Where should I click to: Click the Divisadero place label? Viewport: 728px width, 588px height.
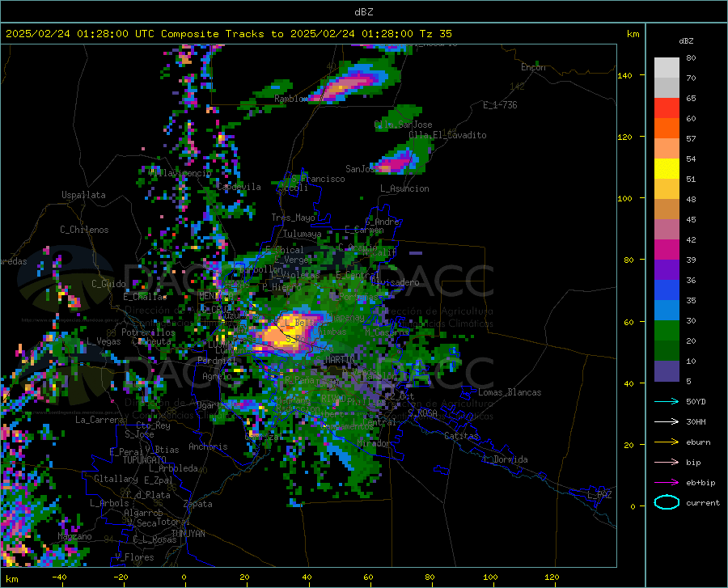[395, 282]
